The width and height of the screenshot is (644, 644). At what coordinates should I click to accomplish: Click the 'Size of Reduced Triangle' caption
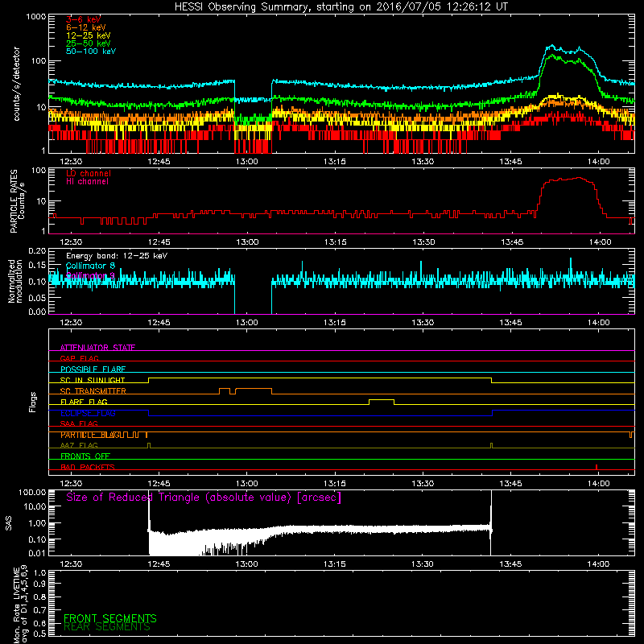[204, 497]
